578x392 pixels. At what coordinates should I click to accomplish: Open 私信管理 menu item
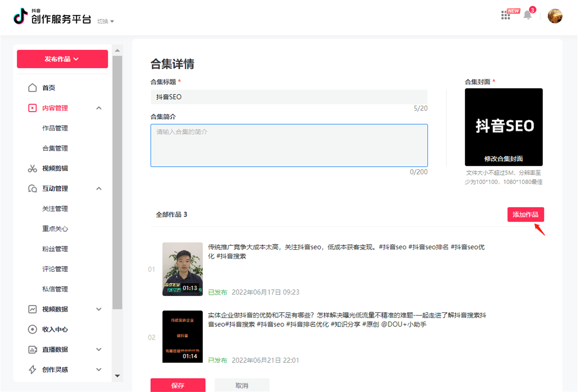55,289
